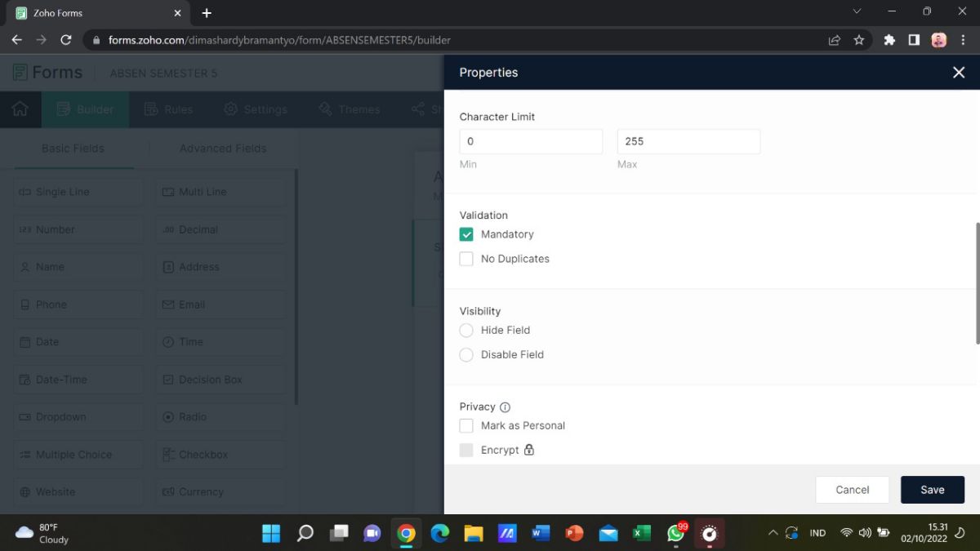The height and width of the screenshot is (551, 980).
Task: Click the Min character limit field
Action: [531, 141]
